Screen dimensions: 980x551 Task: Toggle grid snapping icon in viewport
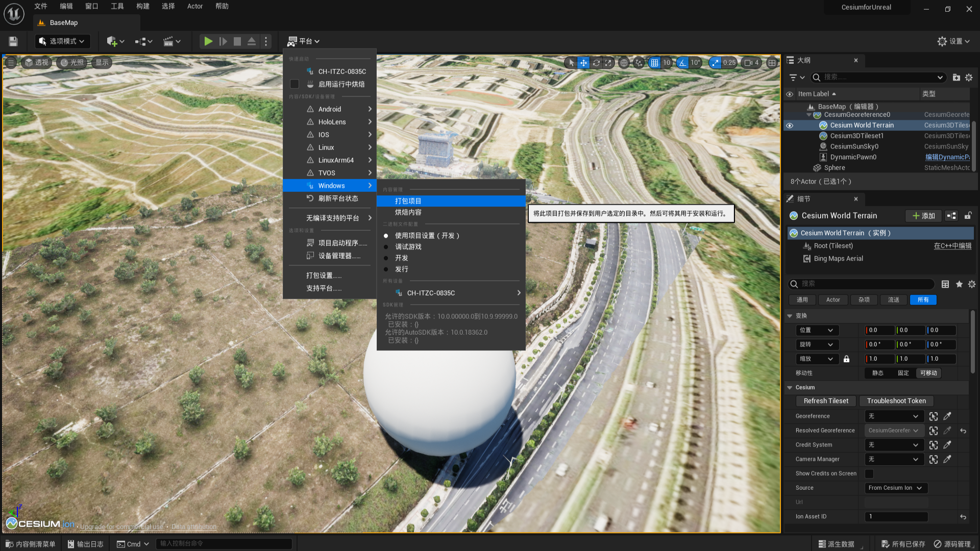654,63
